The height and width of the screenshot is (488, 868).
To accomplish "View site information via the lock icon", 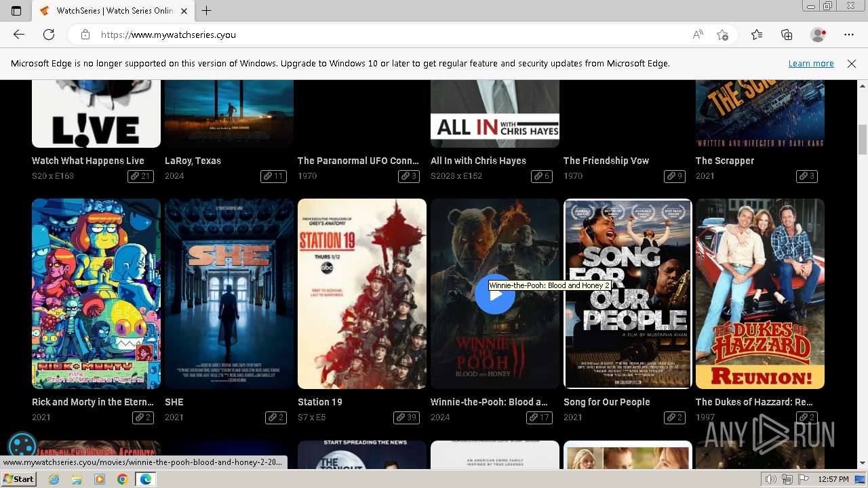I will 85,35.
